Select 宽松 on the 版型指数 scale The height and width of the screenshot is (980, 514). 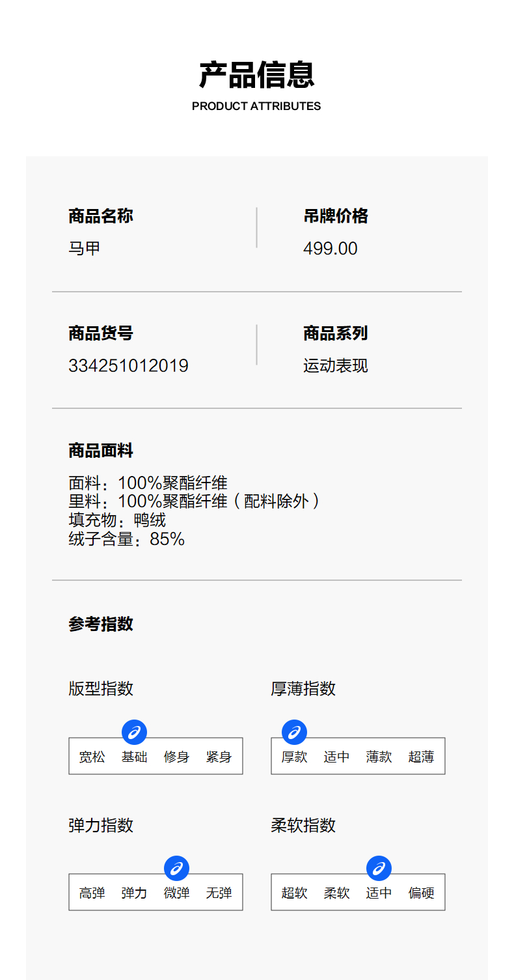pos(92,757)
